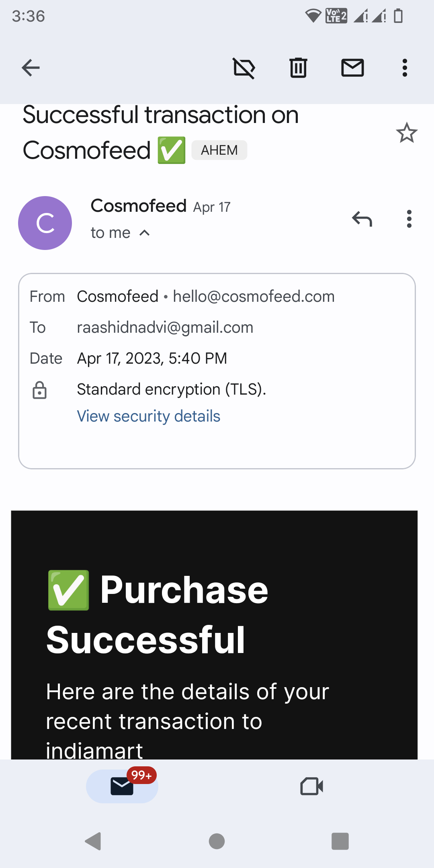
Task: Mark email as unread envelope icon
Action: tap(352, 68)
